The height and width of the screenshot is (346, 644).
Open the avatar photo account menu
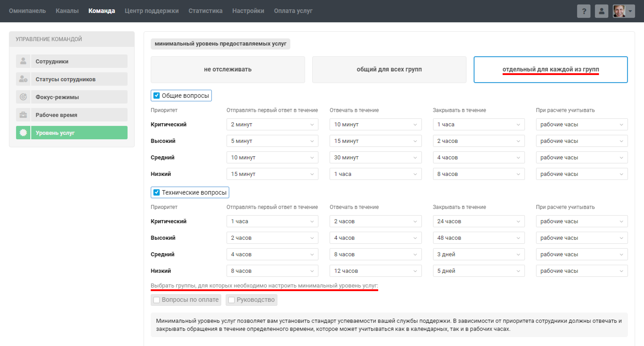[x=623, y=11]
